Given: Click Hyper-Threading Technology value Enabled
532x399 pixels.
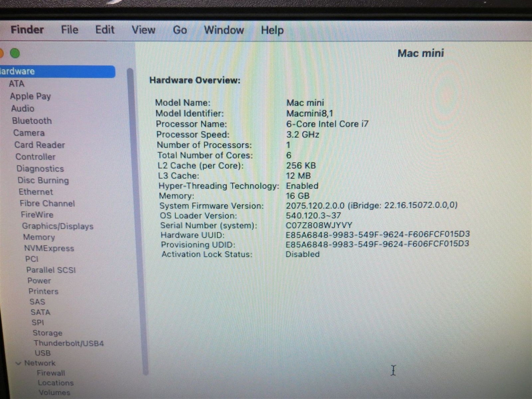Looking at the screenshot, I should (x=302, y=186).
